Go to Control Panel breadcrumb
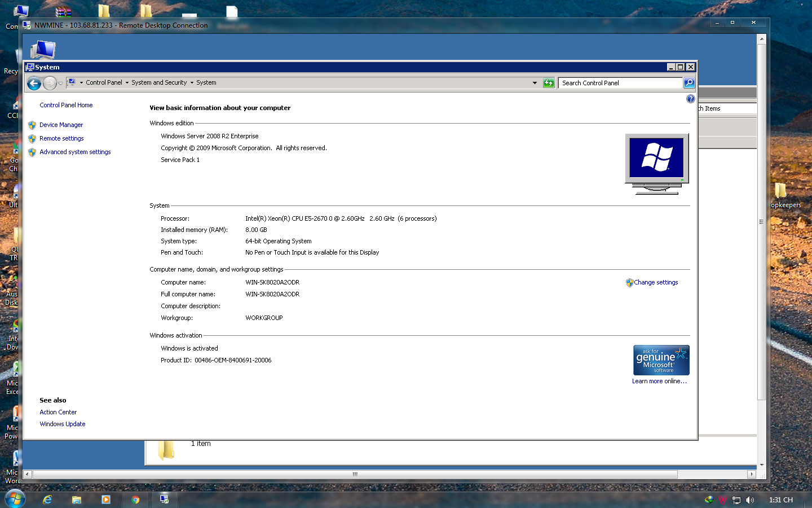The height and width of the screenshot is (508, 812). click(104, 82)
